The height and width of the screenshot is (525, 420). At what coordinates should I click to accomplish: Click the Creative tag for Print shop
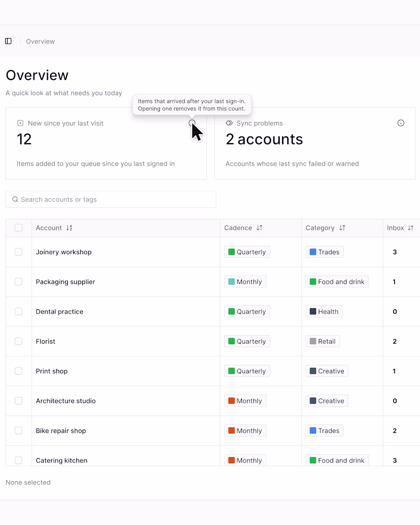pyautogui.click(x=326, y=371)
